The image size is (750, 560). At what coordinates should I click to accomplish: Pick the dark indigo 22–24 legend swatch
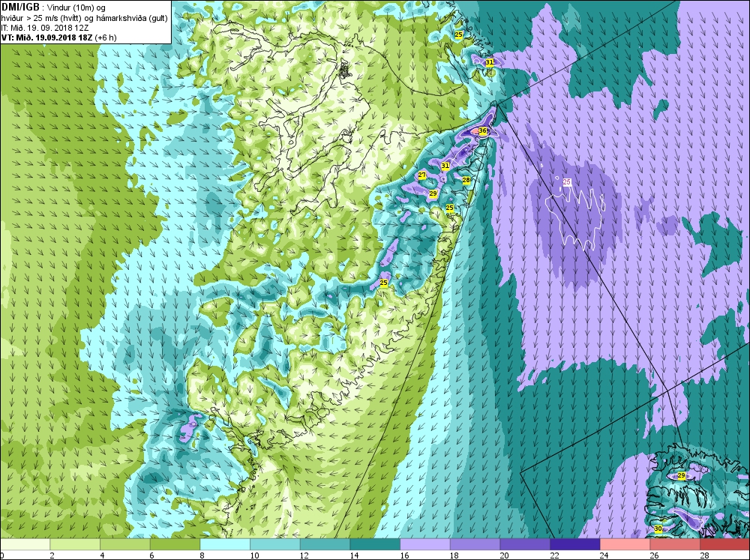[575, 544]
